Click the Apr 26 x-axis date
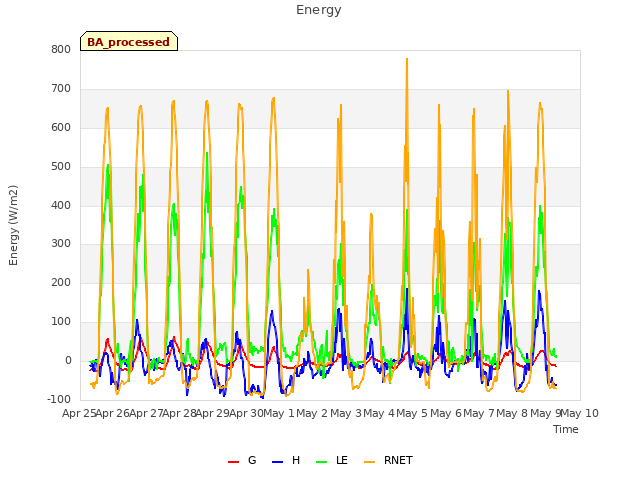Viewport: 640px width, 480px height. coord(113,413)
